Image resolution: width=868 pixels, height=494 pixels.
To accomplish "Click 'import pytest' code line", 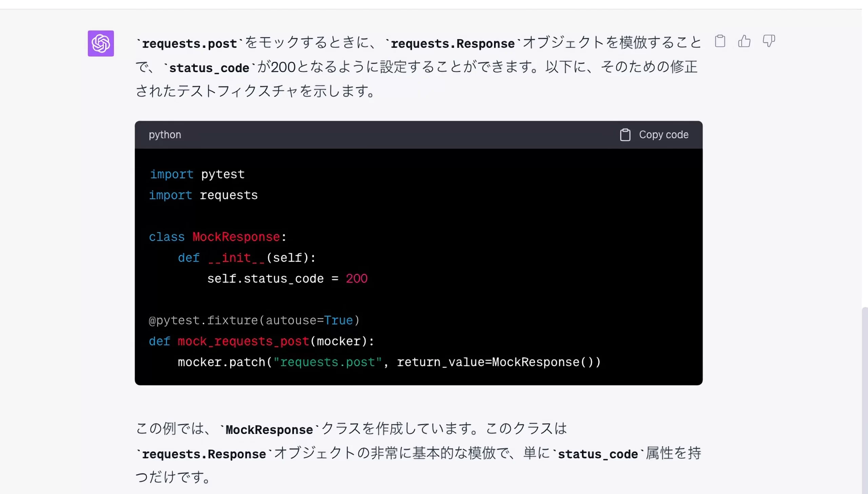I will point(197,174).
